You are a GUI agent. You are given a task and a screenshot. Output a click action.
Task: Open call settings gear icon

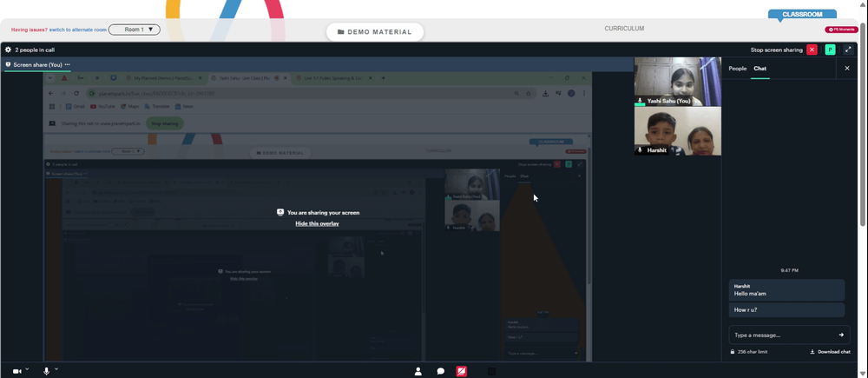tap(8, 50)
